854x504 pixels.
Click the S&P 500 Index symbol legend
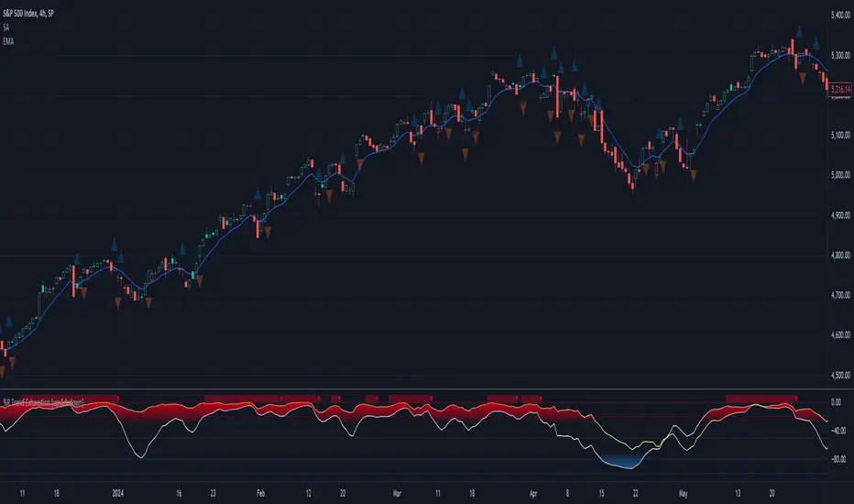click(x=28, y=14)
